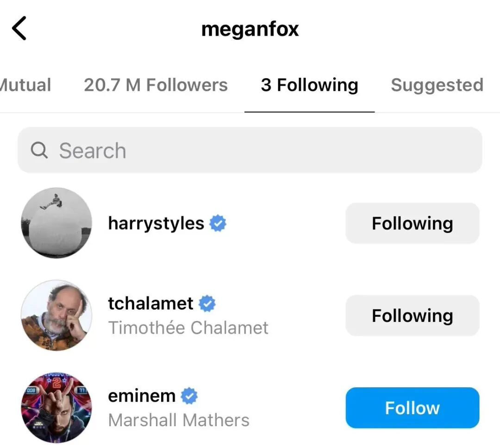Click the search magnifier icon

pyautogui.click(x=39, y=150)
